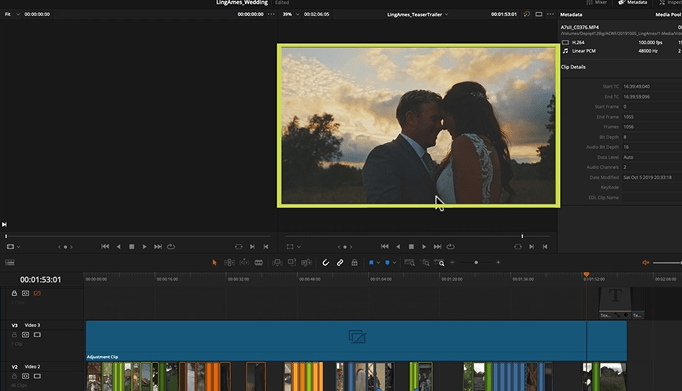Go to last frame in timeline viewer
The height and width of the screenshot is (391, 682).
tap(438, 247)
